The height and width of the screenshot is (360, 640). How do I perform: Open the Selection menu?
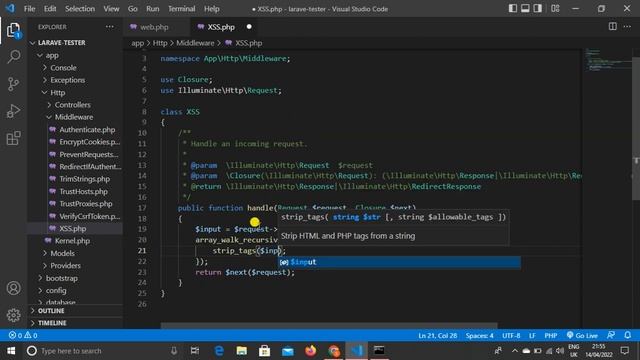click(80, 9)
